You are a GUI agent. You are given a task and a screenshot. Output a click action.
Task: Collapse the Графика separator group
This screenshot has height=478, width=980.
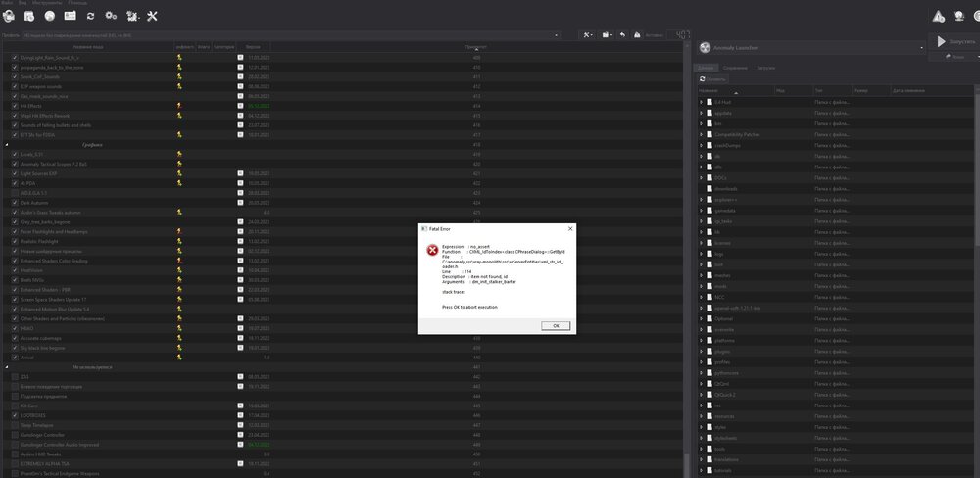[x=7, y=144]
